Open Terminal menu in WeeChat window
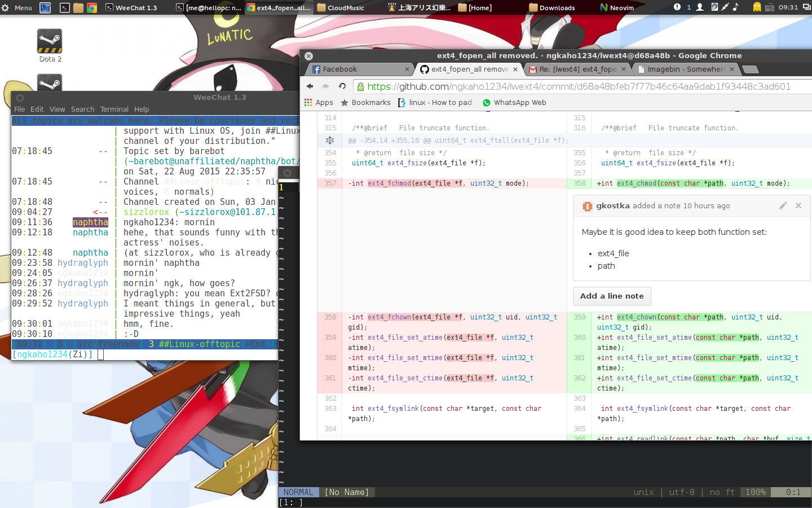The width and height of the screenshot is (812, 508). click(114, 109)
